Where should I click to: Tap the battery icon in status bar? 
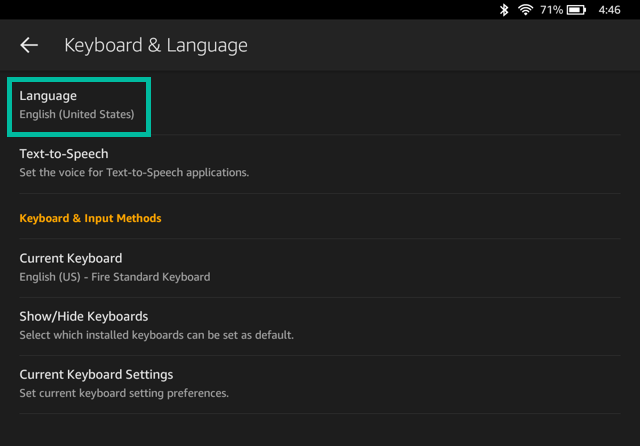pyautogui.click(x=576, y=10)
